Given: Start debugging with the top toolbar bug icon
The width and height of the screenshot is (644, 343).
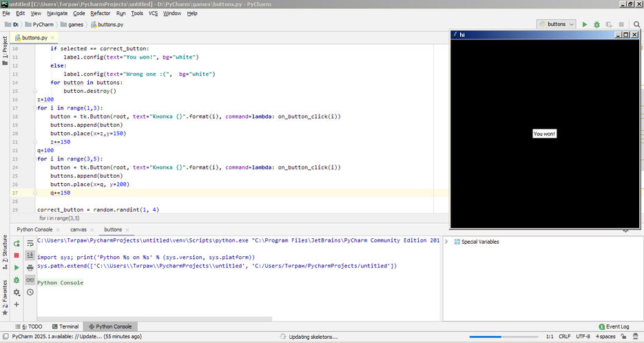Looking at the screenshot, I should point(596,25).
